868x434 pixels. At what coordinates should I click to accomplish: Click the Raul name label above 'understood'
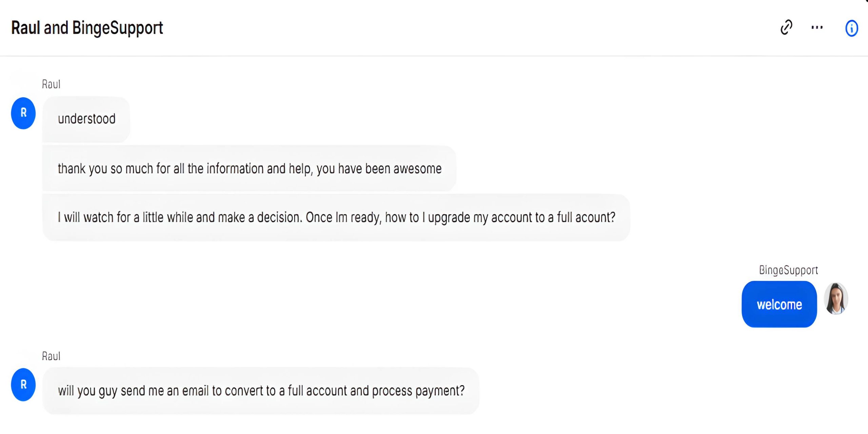(x=51, y=84)
